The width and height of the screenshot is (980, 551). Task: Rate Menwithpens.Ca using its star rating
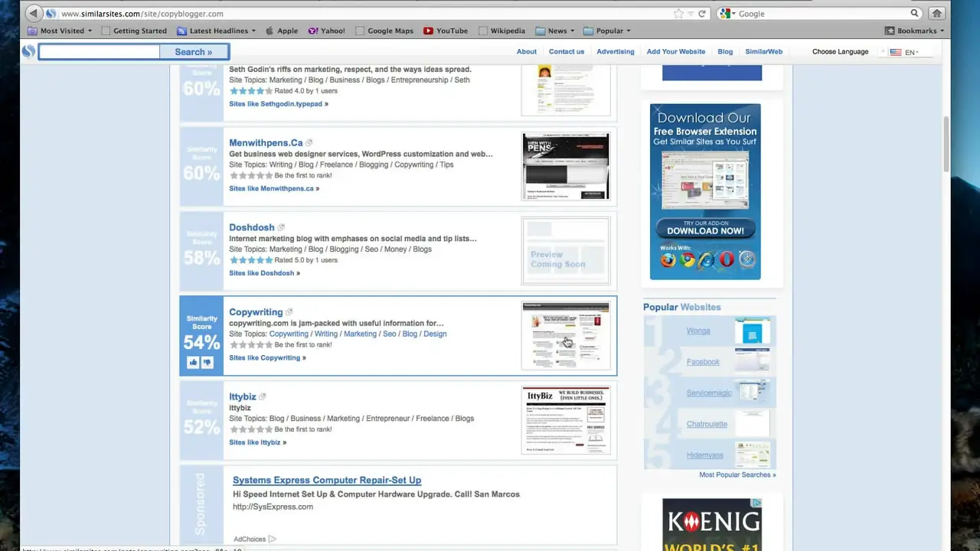pyautogui.click(x=251, y=175)
